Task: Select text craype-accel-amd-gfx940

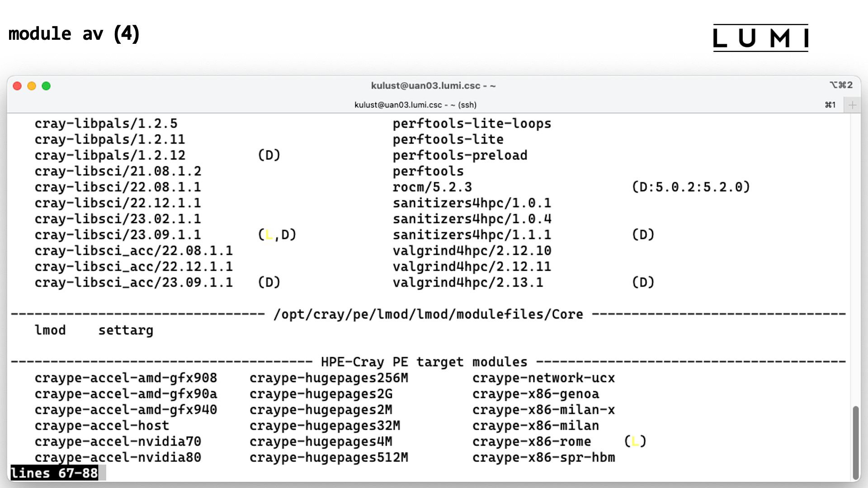Action: 126,410
